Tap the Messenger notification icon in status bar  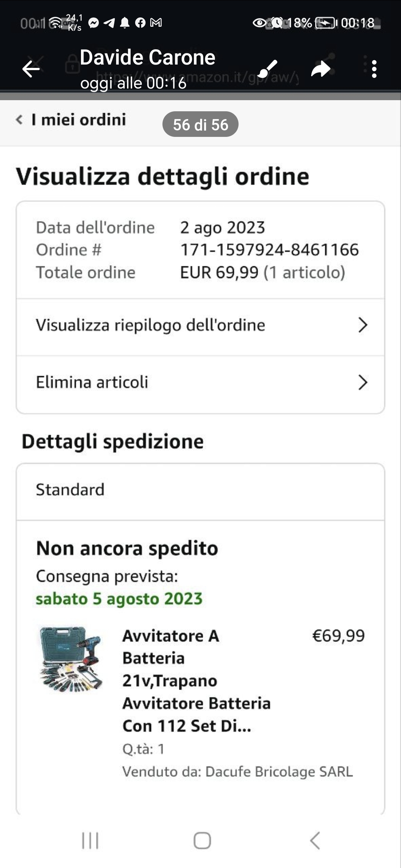[94, 23]
